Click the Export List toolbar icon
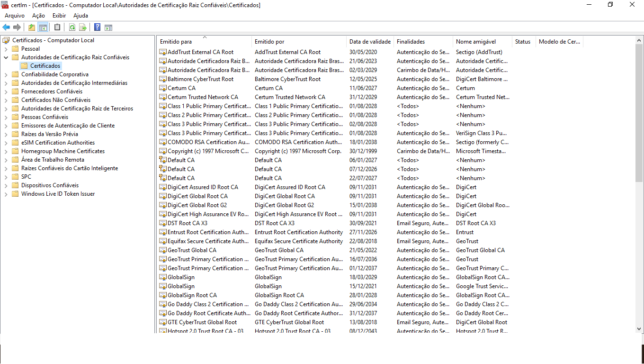Image resolution: width=644 pixels, height=364 pixels. [83, 27]
